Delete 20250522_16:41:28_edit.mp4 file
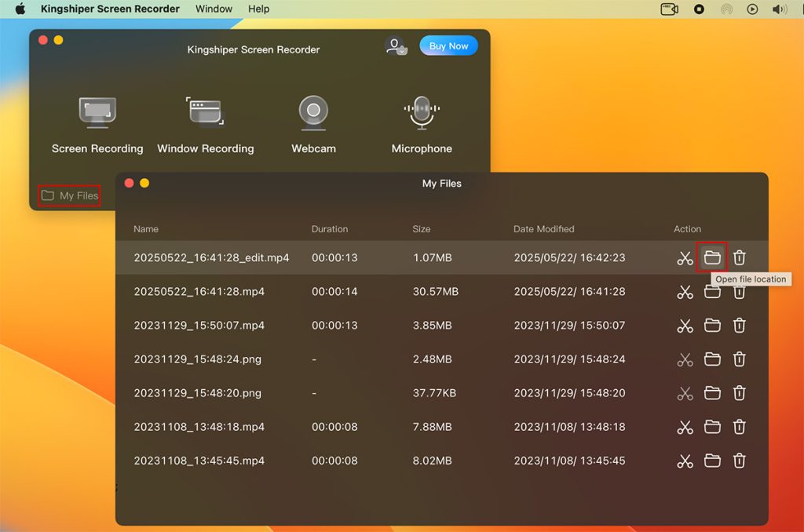804x532 pixels. point(739,258)
